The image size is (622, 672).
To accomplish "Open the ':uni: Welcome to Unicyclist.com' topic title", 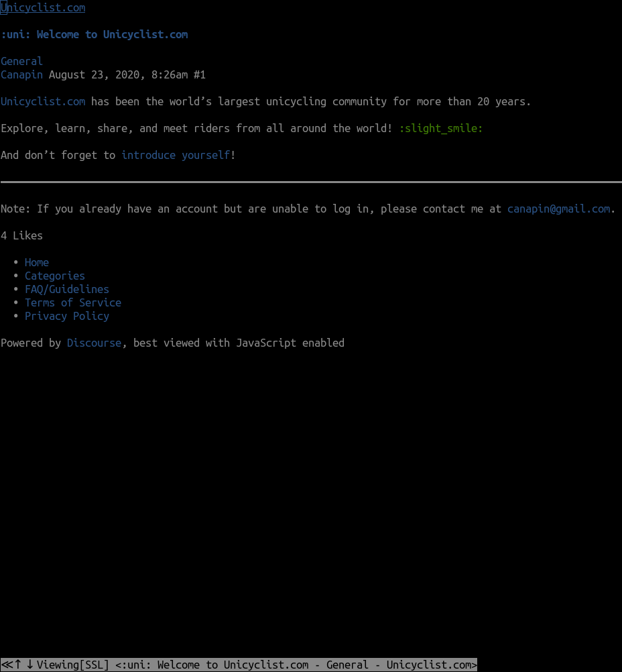I will (x=94, y=34).
